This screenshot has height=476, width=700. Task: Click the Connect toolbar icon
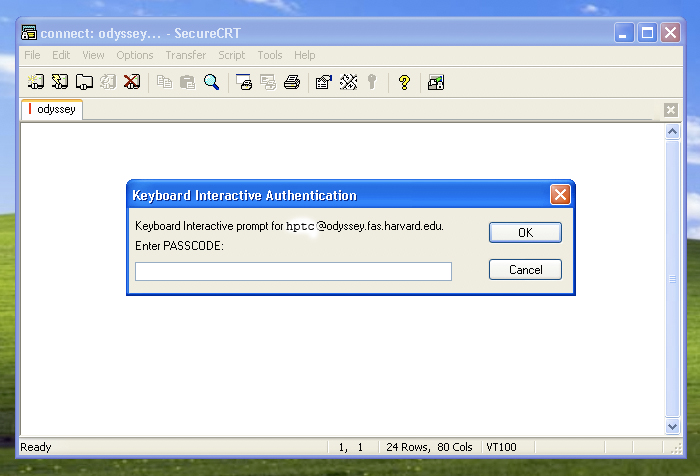click(x=36, y=82)
